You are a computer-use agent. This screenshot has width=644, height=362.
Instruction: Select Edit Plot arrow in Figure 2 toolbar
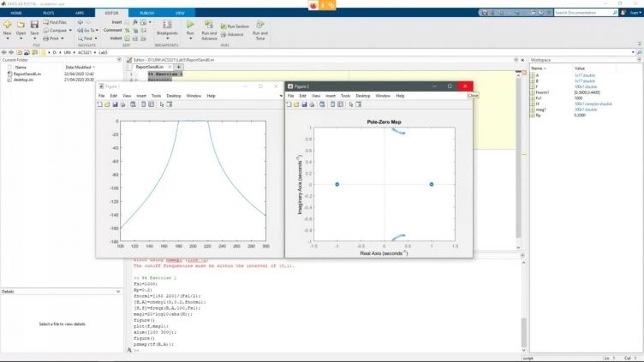pos(351,104)
